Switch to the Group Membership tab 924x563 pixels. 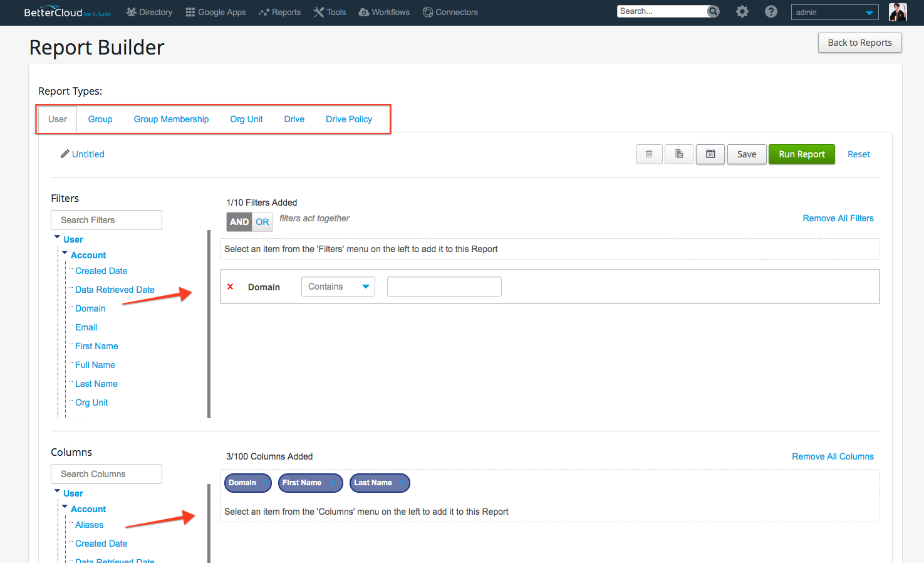(171, 119)
